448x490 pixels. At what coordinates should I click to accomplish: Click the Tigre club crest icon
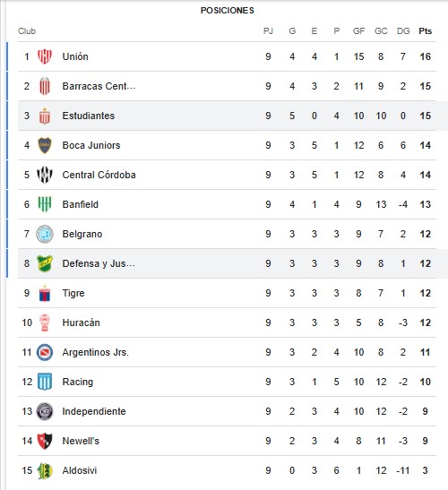(x=45, y=293)
